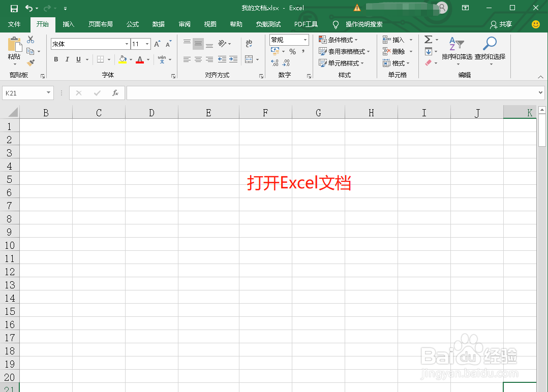
Task: Click the Fill down arrow icon
Action: click(x=429, y=52)
